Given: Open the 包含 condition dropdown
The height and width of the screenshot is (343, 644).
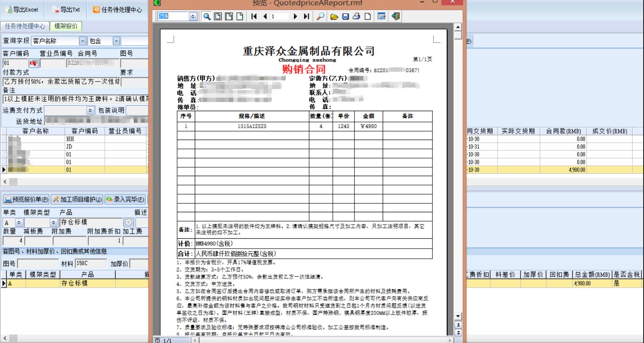Looking at the screenshot, I should (116, 41).
